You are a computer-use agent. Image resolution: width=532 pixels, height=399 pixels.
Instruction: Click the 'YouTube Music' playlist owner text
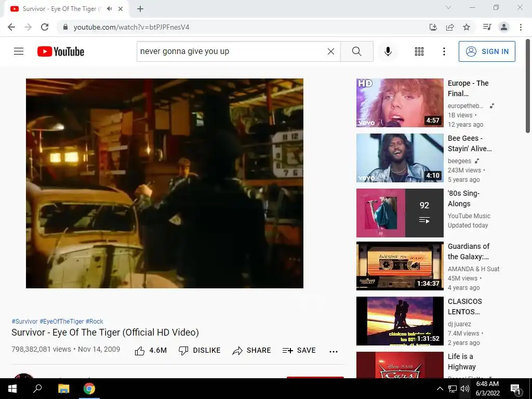(469, 216)
